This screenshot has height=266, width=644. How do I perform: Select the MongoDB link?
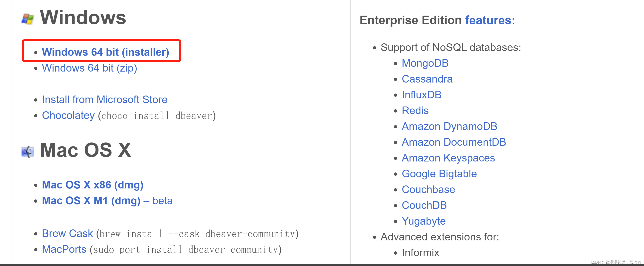(425, 63)
